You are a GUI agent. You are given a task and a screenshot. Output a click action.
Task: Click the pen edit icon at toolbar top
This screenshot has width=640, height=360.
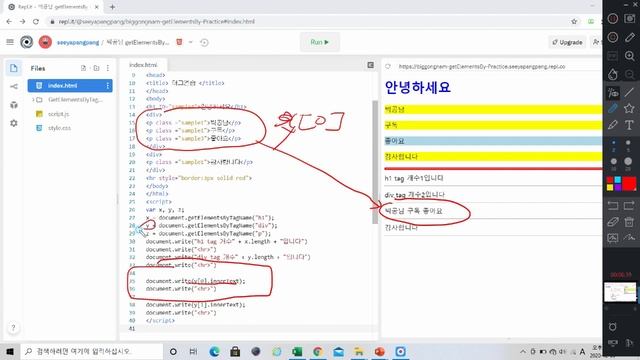tap(629, 38)
